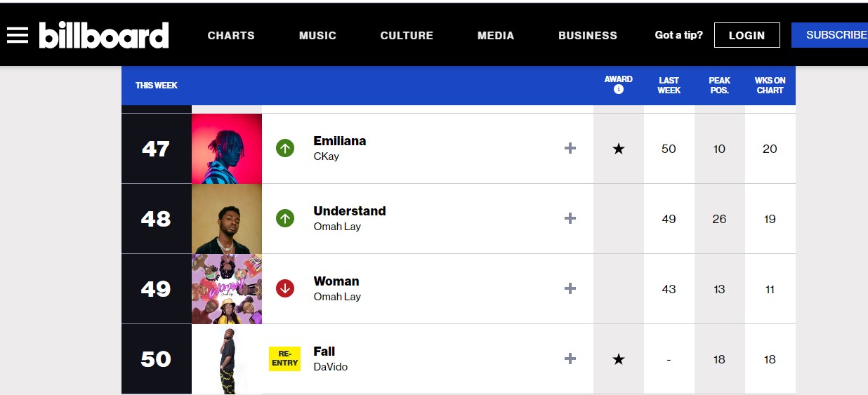Click the red down arrow for Woman
Image resolution: width=868 pixels, height=395 pixels.
click(285, 288)
